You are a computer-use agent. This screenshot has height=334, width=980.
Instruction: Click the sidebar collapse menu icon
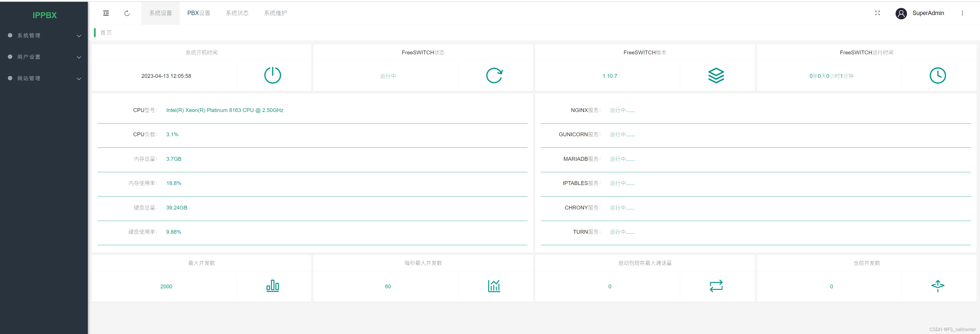pyautogui.click(x=106, y=13)
